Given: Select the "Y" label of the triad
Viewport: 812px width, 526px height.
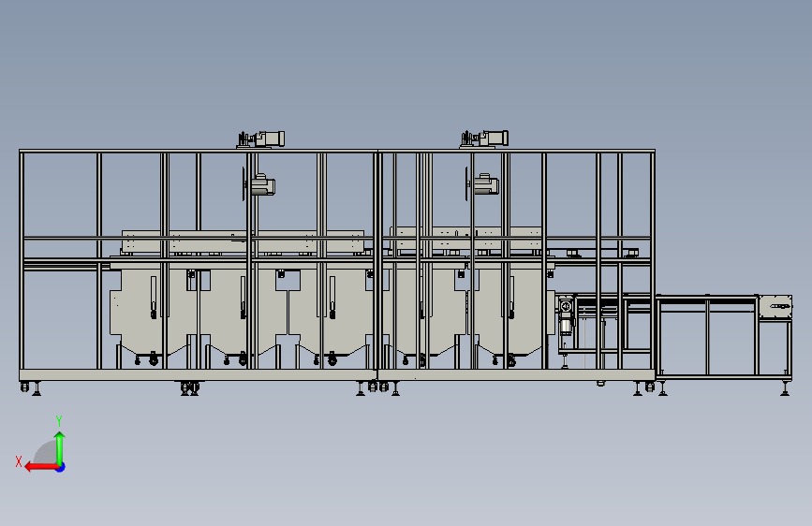Looking at the screenshot, I should [59, 421].
